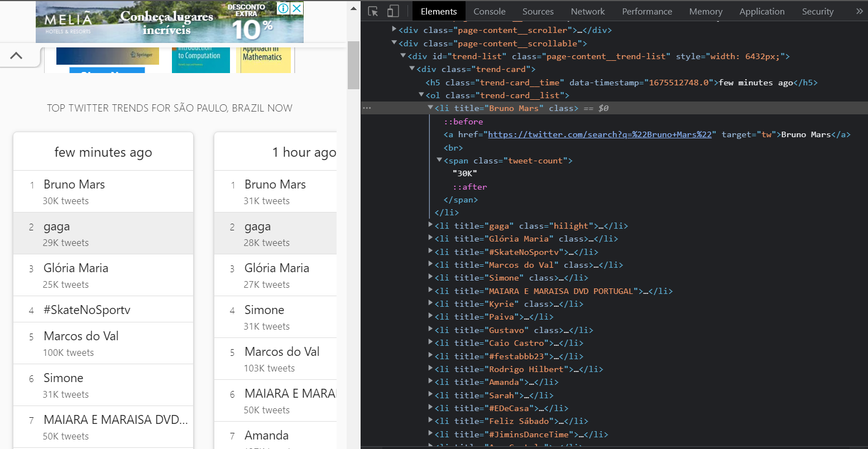Expand the li node titled gaga
Image resolution: width=868 pixels, height=449 pixels.
point(430,225)
